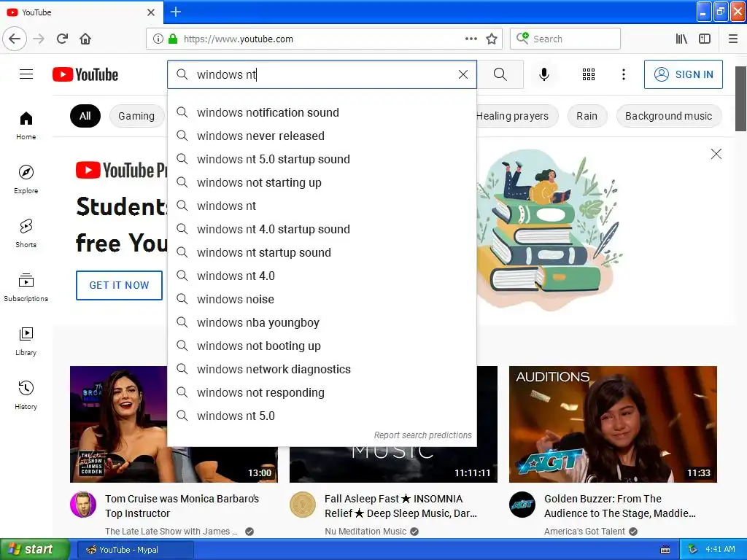Image resolution: width=747 pixels, height=560 pixels.
Task: Choose suggestion 'windows not responding'
Action: (322, 392)
